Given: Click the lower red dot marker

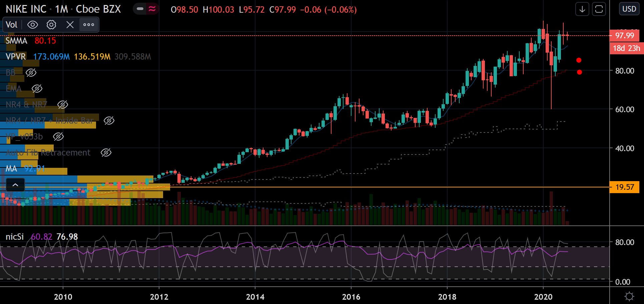Looking at the screenshot, I should (x=580, y=72).
